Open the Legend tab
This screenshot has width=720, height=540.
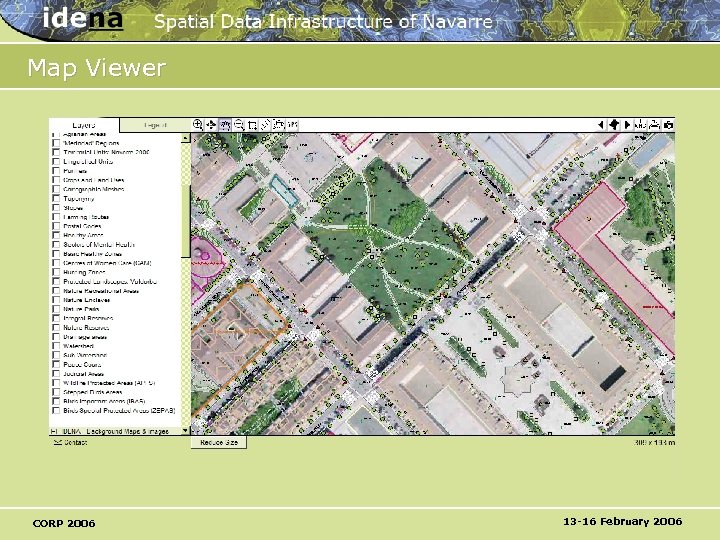(155, 125)
